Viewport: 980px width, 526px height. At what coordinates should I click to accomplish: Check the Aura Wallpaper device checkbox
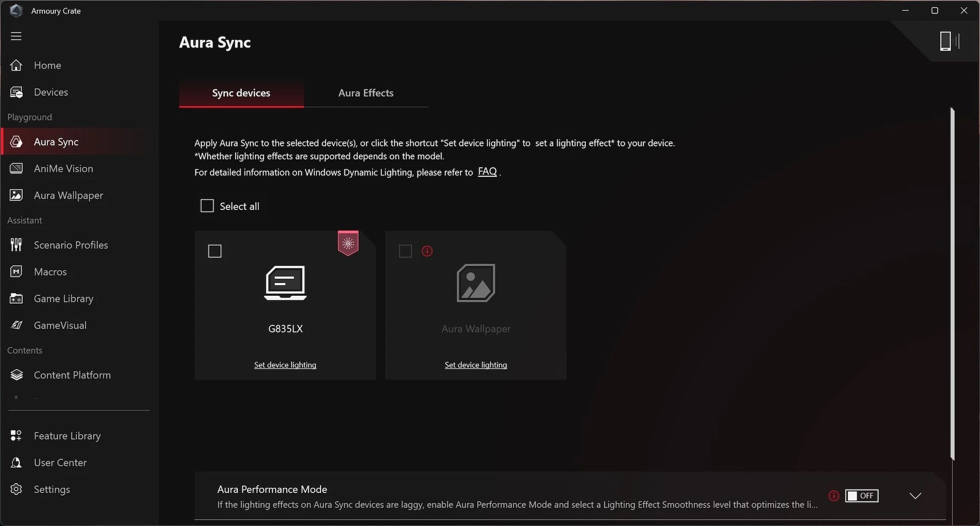coord(405,251)
